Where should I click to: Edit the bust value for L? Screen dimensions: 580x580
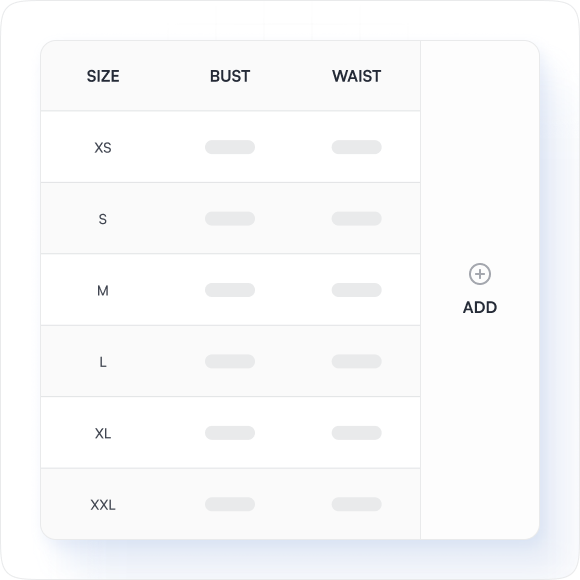[x=230, y=361]
